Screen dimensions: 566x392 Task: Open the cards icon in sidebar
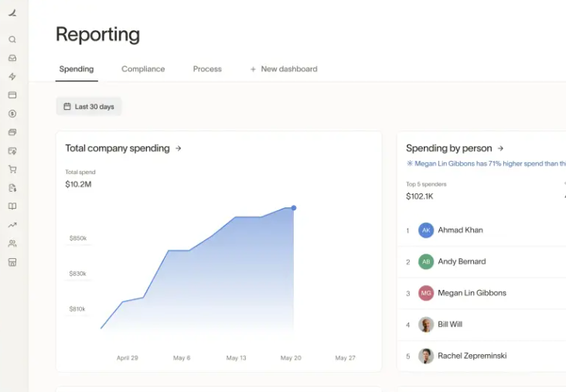pyautogui.click(x=12, y=95)
